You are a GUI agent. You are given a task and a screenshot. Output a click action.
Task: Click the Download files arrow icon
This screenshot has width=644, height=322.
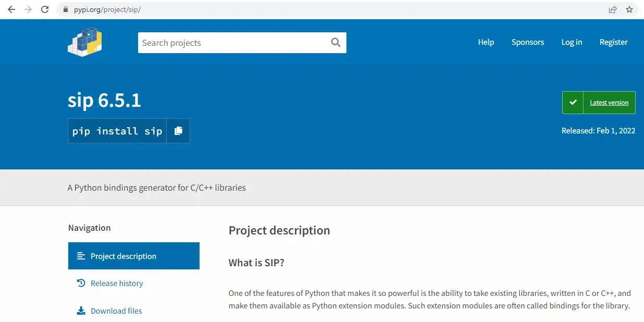click(81, 311)
